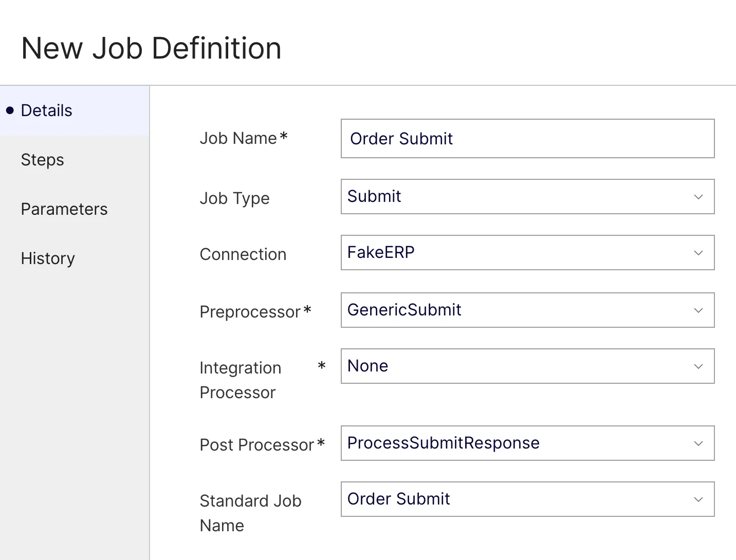Open the Job Type dropdown
Image resolution: width=736 pixels, height=560 pixels.
tap(527, 196)
